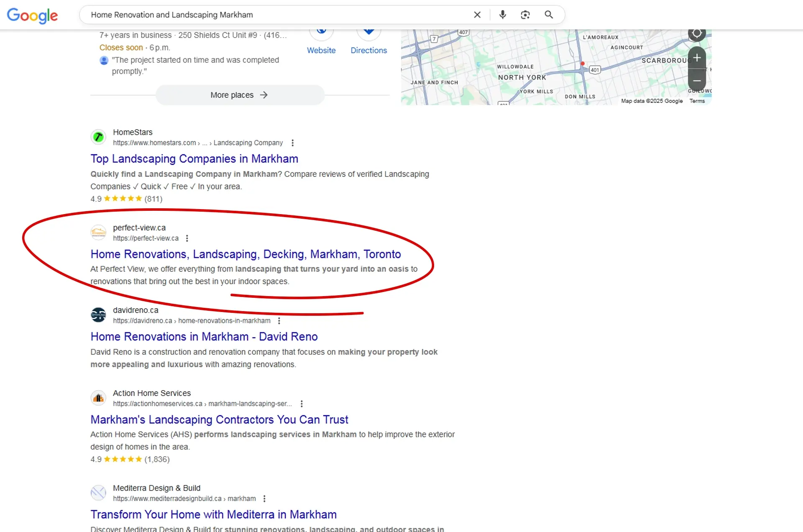
Task: Click the davidreno.ca favicon
Action: point(98,315)
